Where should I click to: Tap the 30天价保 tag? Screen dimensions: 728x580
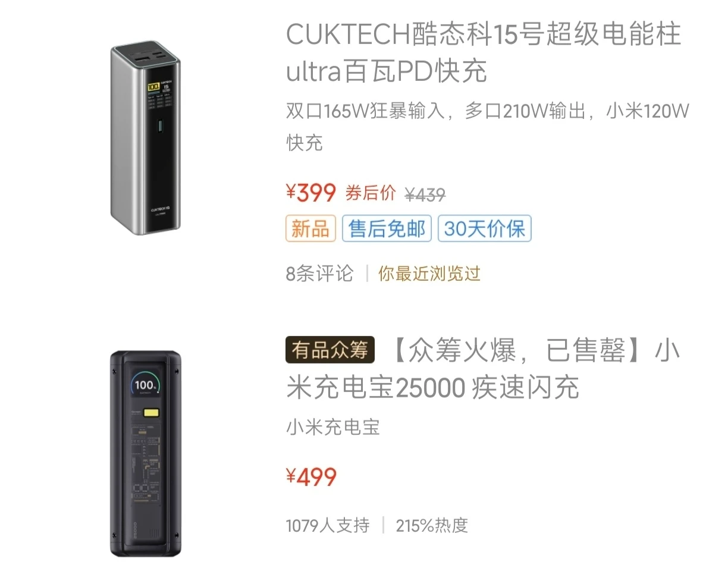(484, 228)
